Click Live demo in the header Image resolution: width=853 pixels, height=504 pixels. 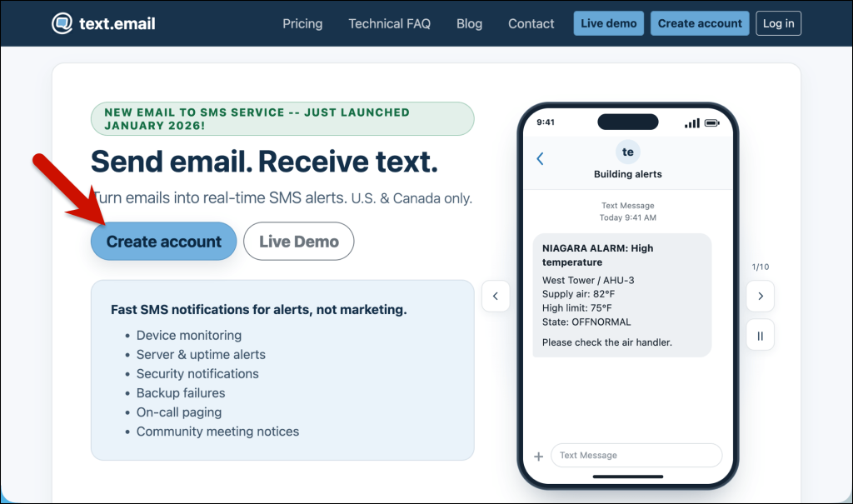pyautogui.click(x=609, y=23)
